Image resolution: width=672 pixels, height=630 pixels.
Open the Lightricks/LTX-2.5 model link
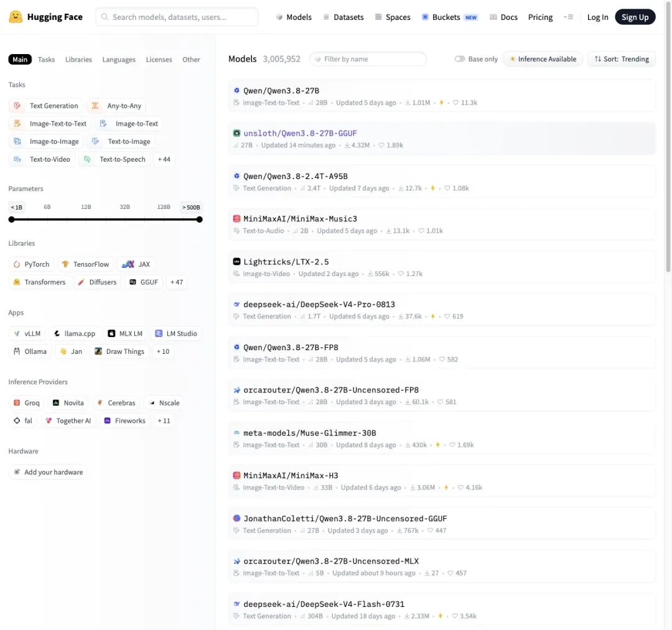coord(286,262)
